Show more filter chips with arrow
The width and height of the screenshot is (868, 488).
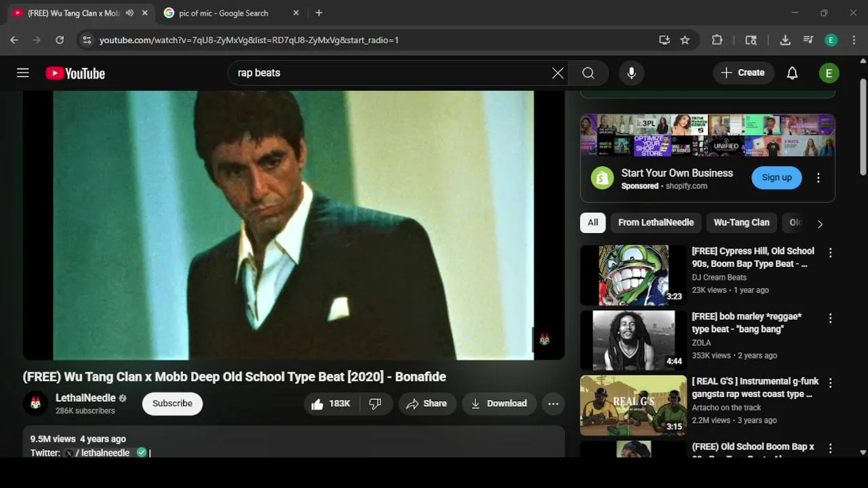pyautogui.click(x=820, y=224)
